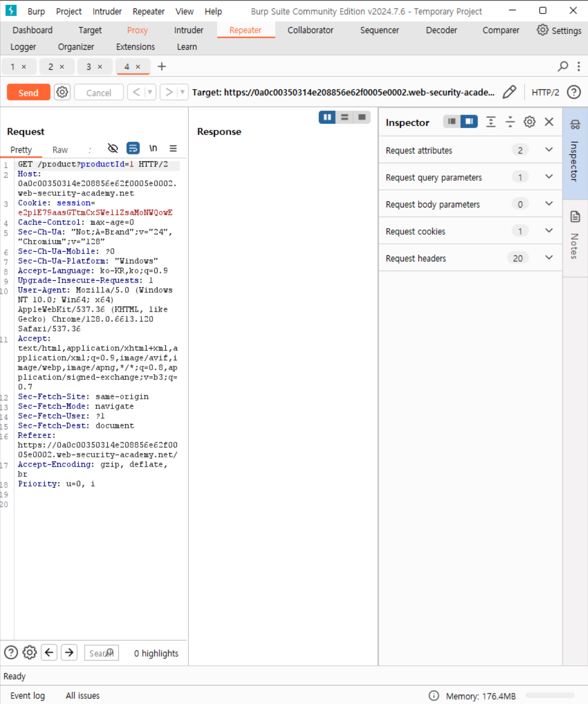
Task: Open Repeater help question mark icon
Action: [574, 92]
